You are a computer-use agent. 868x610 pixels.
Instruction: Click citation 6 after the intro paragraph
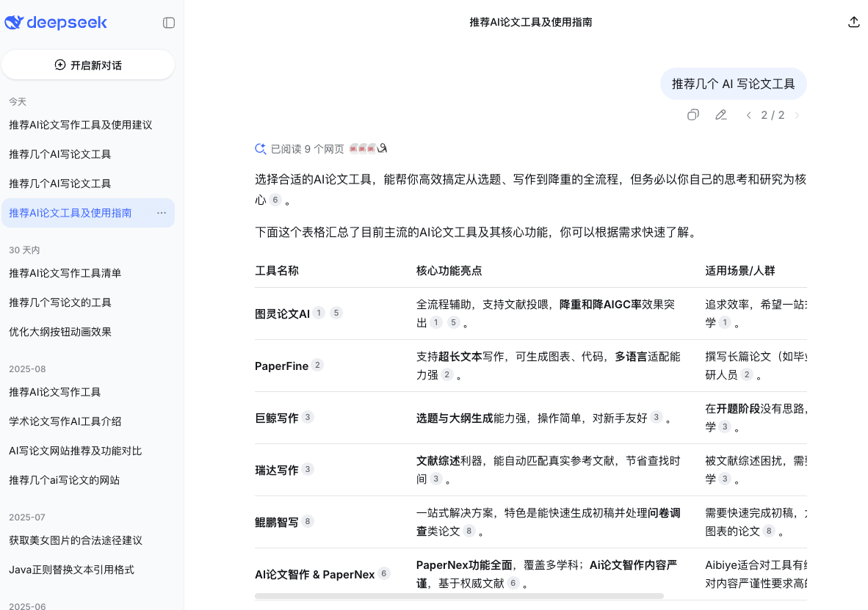tap(275, 200)
